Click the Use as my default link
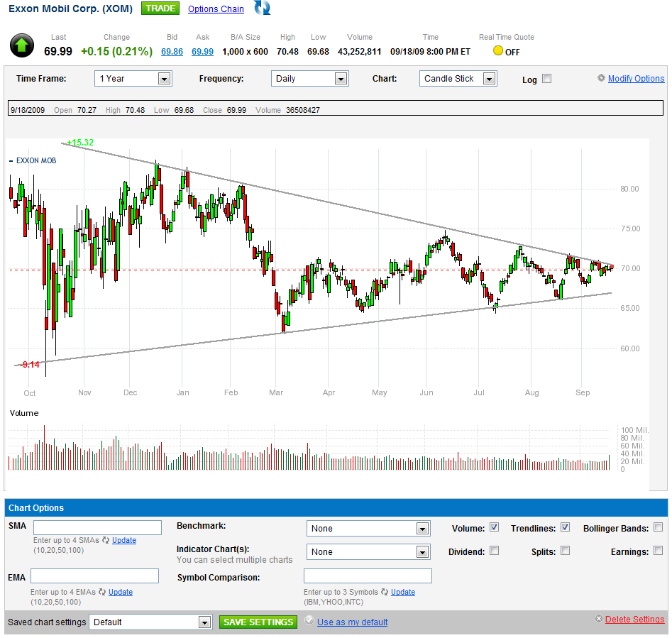The image size is (672, 638). tap(352, 622)
